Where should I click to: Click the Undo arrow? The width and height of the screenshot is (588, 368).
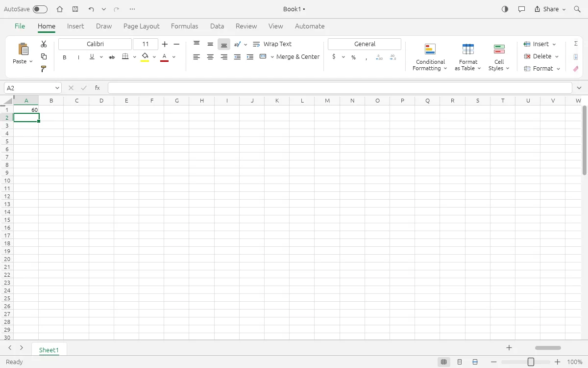pos(91,9)
